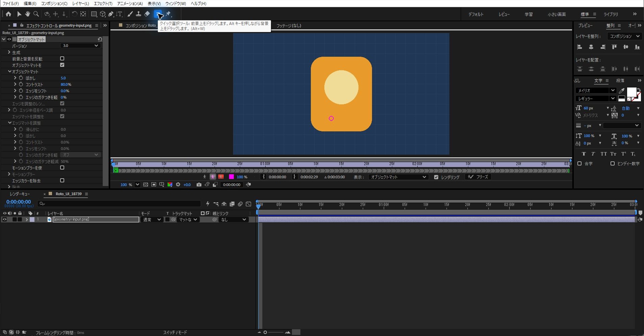Open the レイヤーを整列 コンポジション dropdown

pyautogui.click(x=624, y=36)
